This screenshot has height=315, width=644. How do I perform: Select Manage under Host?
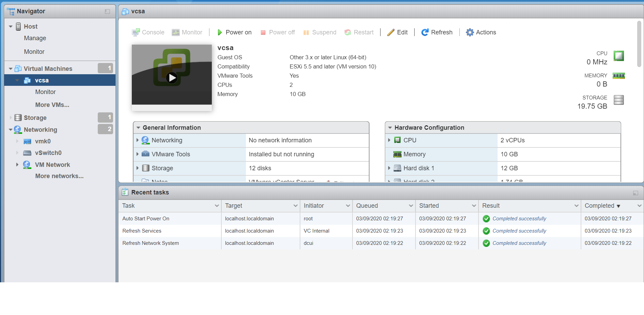[35, 38]
